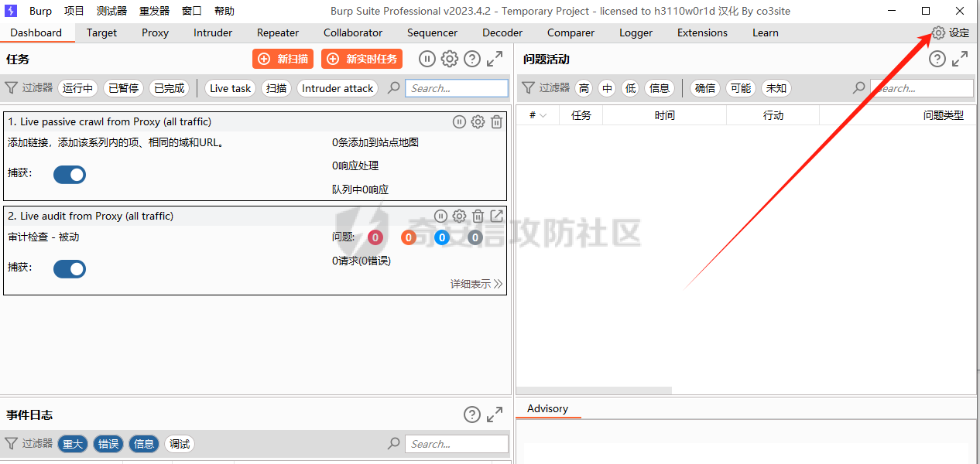Toggle the 高 severity issue filter
The height and width of the screenshot is (464, 980).
(x=584, y=88)
